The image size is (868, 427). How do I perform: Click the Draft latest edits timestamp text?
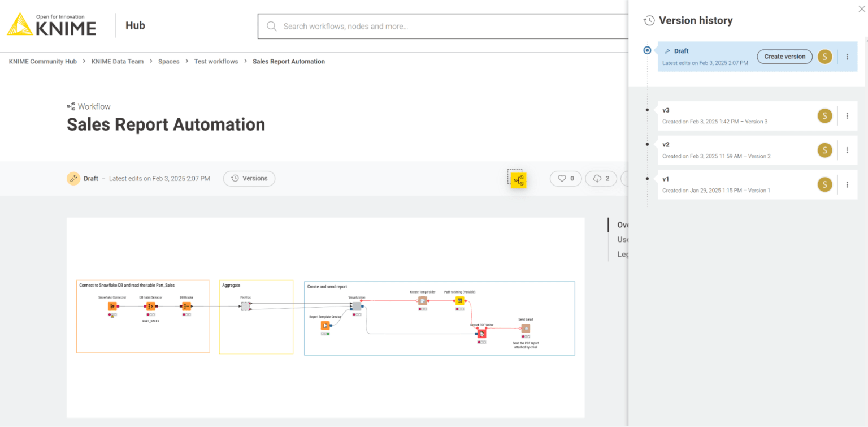point(159,179)
